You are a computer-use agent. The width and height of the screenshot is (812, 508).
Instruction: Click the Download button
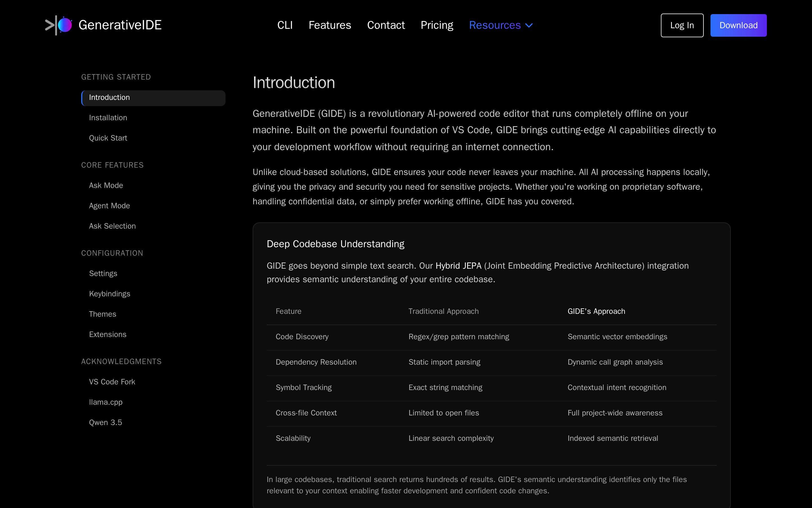click(x=738, y=25)
